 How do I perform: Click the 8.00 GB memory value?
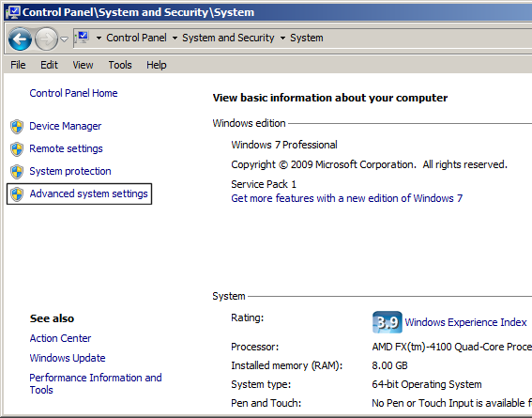click(x=389, y=365)
